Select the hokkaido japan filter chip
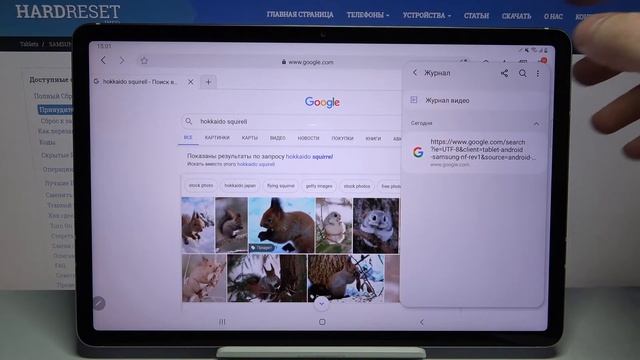Viewport: 640px width, 360px height. click(x=240, y=185)
